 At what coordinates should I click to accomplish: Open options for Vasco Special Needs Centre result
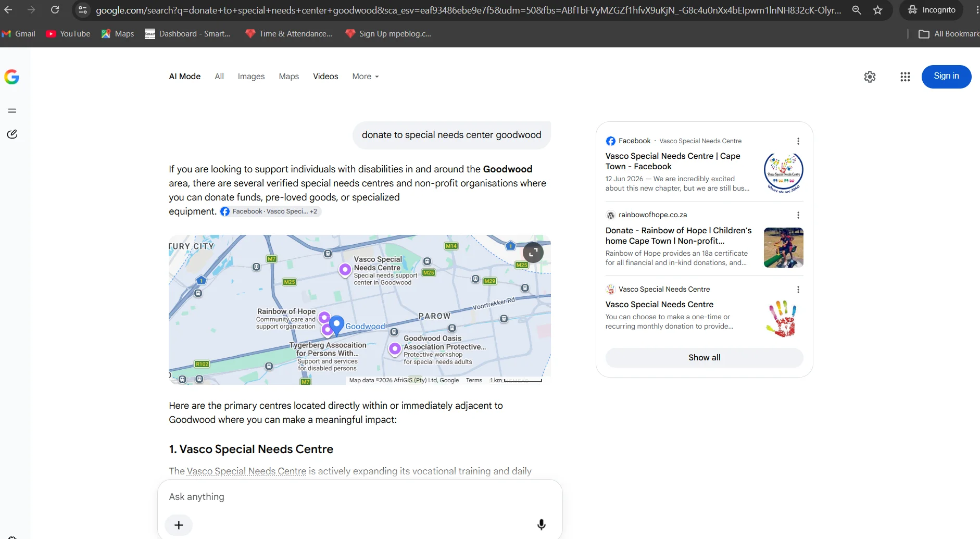[x=798, y=290]
